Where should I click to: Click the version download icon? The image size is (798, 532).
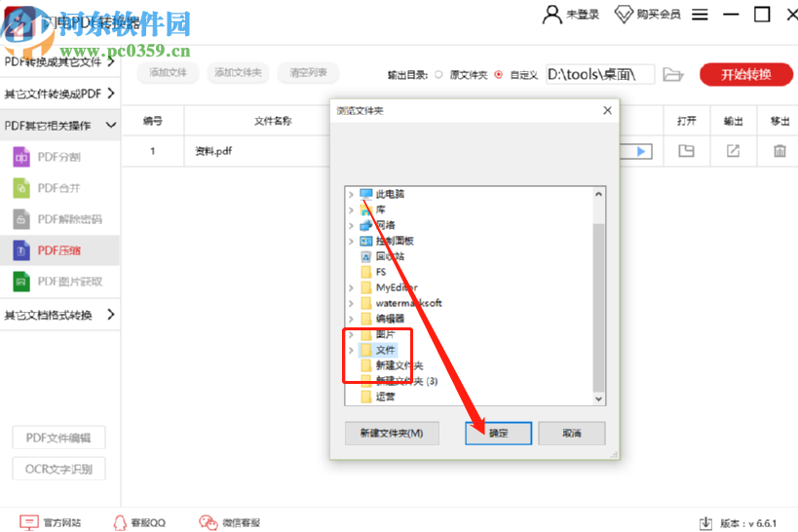coord(705,523)
